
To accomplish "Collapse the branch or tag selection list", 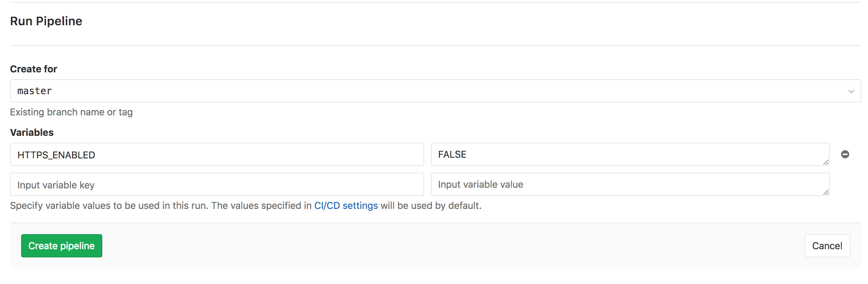I will [x=851, y=91].
